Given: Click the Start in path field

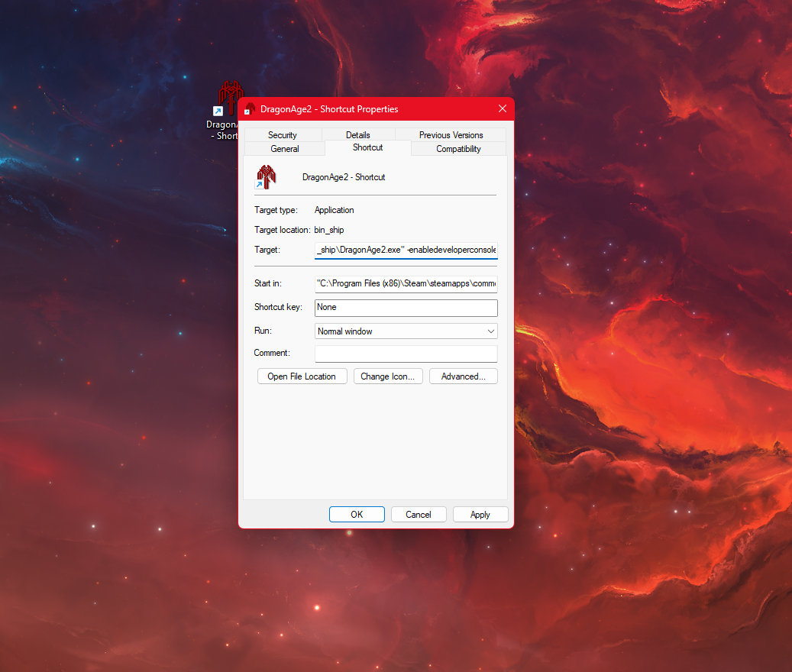Looking at the screenshot, I should point(406,284).
